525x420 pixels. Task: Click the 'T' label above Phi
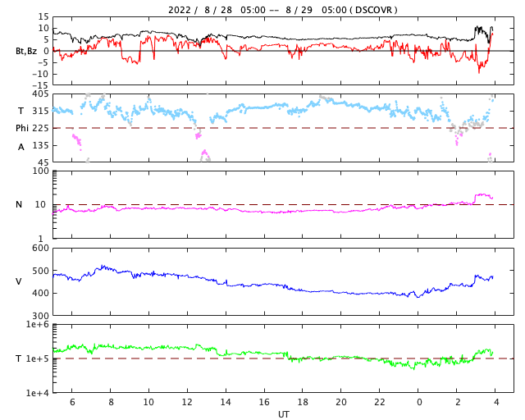(x=21, y=111)
